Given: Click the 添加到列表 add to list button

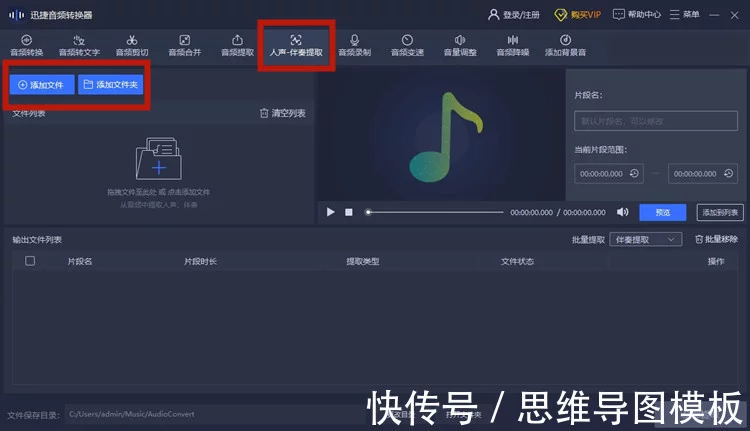Looking at the screenshot, I should (x=720, y=212).
